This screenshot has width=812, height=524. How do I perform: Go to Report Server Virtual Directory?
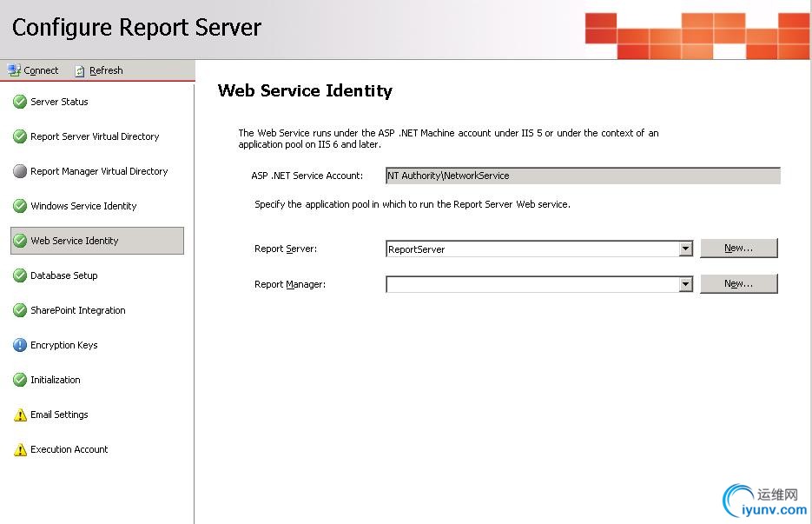(x=95, y=136)
